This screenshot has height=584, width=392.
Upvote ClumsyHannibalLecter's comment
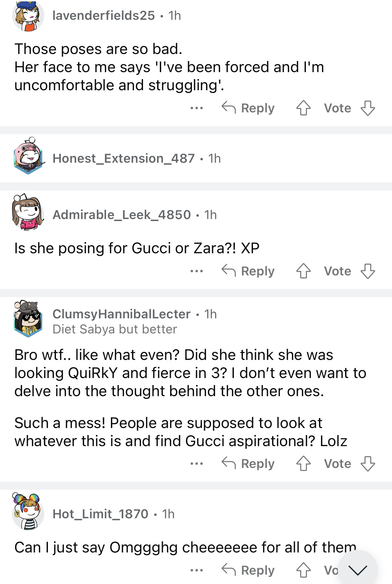[304, 464]
